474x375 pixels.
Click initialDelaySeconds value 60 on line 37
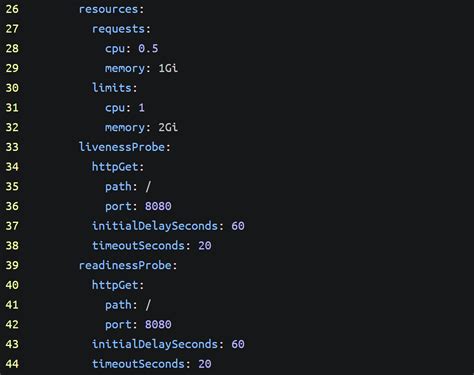click(x=238, y=226)
